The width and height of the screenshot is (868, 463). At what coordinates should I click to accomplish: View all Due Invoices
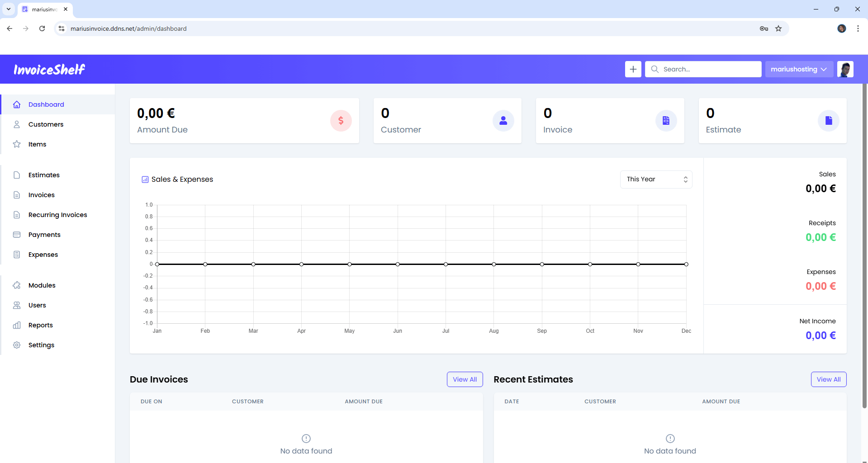pyautogui.click(x=465, y=379)
